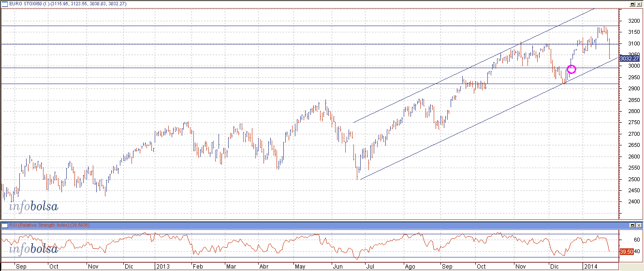Click the 2014 date axis label
This screenshot has width=644, height=271.
click(590, 267)
